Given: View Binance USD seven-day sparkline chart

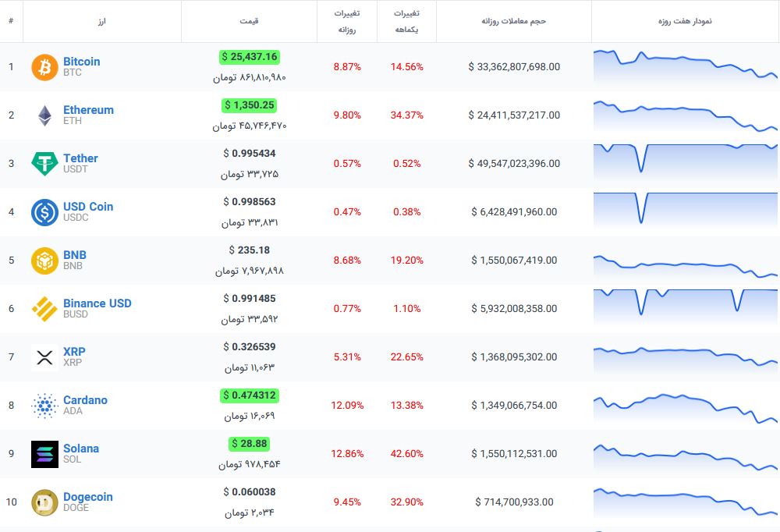Looking at the screenshot, I should pos(685,307).
